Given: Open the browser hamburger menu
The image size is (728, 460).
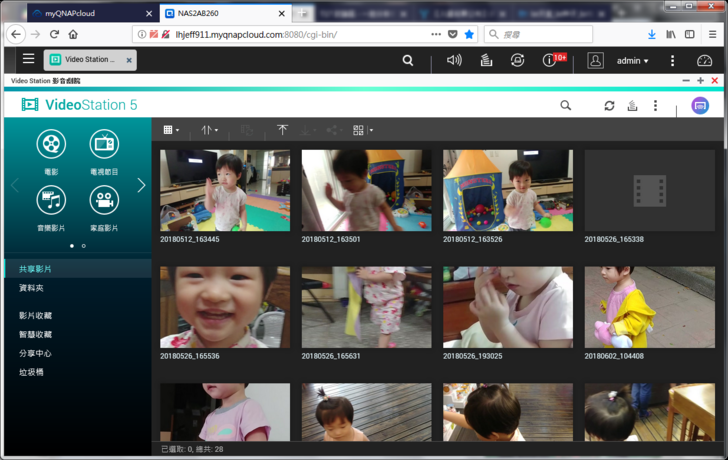Looking at the screenshot, I should tap(712, 34).
